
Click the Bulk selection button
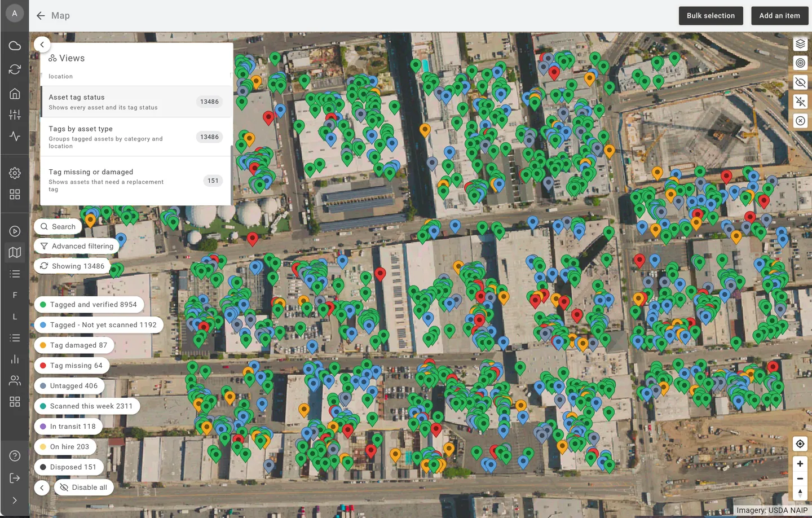coord(710,16)
